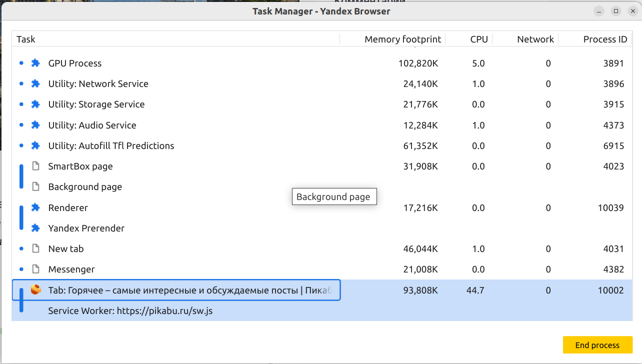Click the Messenger page icon
642x364 pixels.
click(35, 269)
